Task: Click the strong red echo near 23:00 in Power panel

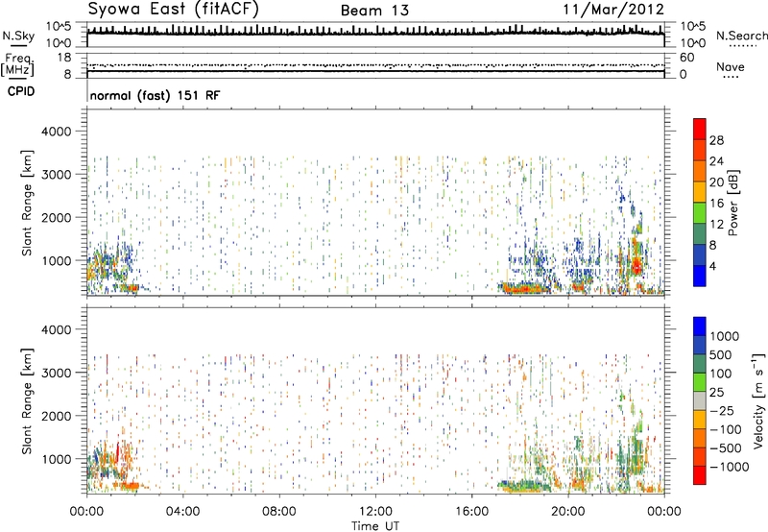Action: tap(636, 267)
